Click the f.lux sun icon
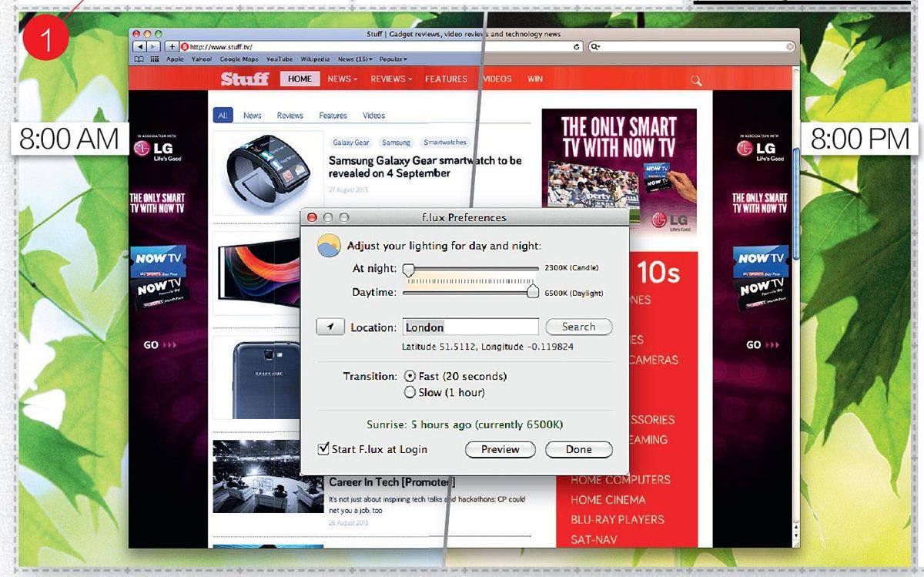 (x=330, y=247)
